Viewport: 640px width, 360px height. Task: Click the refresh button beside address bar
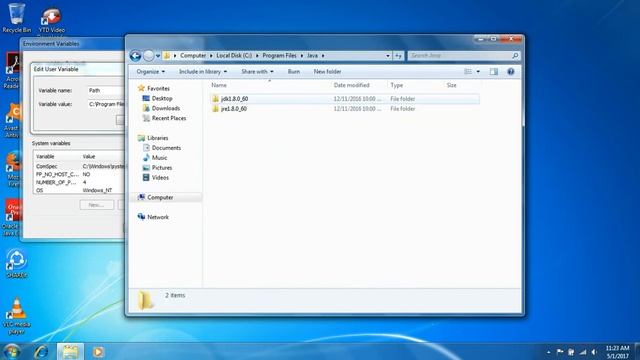coord(398,56)
